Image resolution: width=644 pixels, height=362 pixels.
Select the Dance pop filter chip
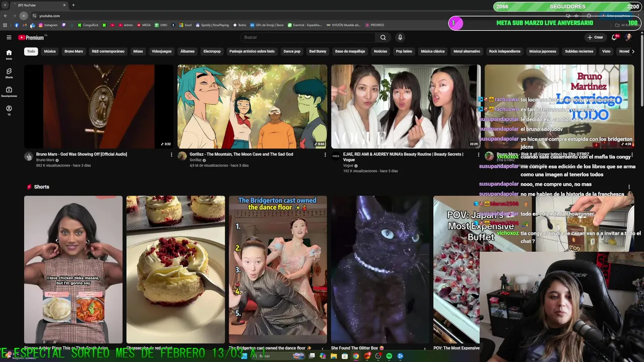pyautogui.click(x=292, y=51)
